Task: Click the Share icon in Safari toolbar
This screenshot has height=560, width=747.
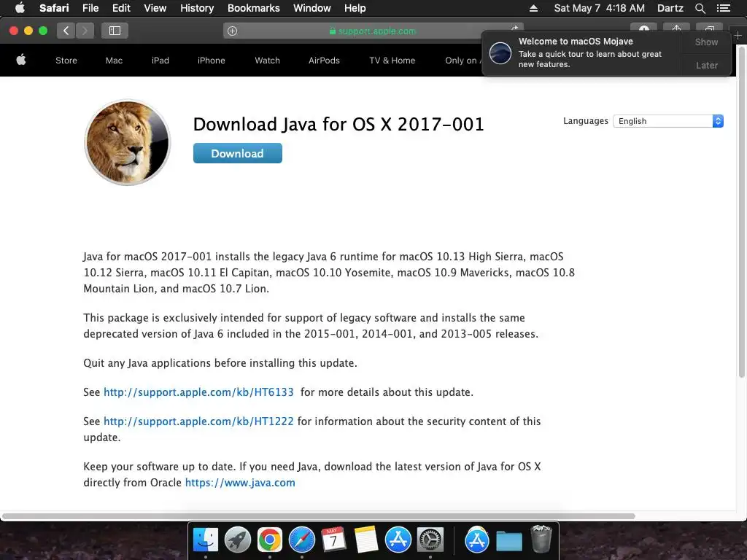Action: click(676, 28)
